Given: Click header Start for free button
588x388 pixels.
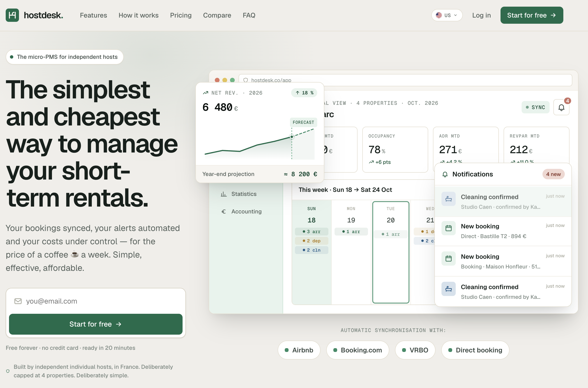Looking at the screenshot, I should coord(532,15).
